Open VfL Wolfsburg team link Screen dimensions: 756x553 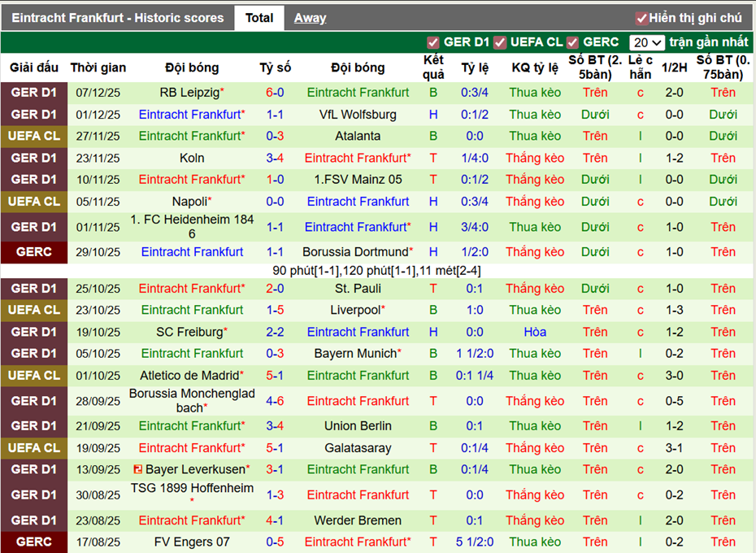tap(358, 115)
